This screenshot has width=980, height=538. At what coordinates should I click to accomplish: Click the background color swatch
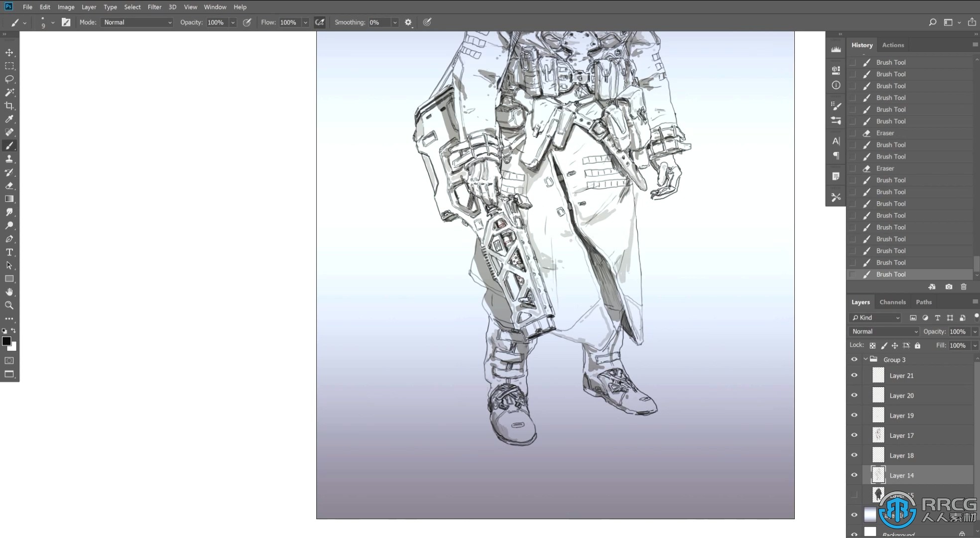point(13,347)
